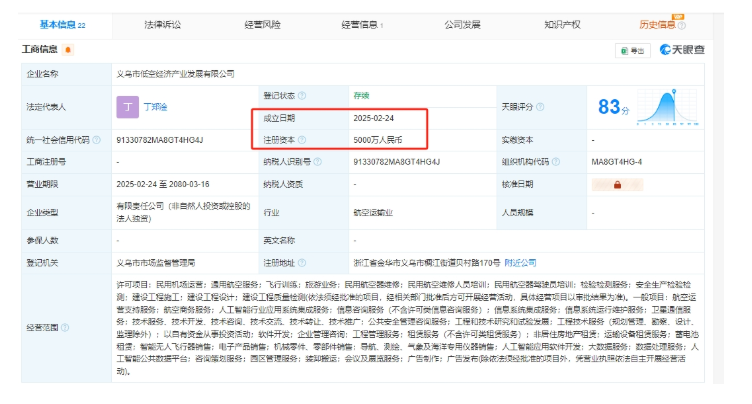Screen dimensions: 752x404
Task: Click the red lock icon for 核准日期
Action: coord(617,184)
